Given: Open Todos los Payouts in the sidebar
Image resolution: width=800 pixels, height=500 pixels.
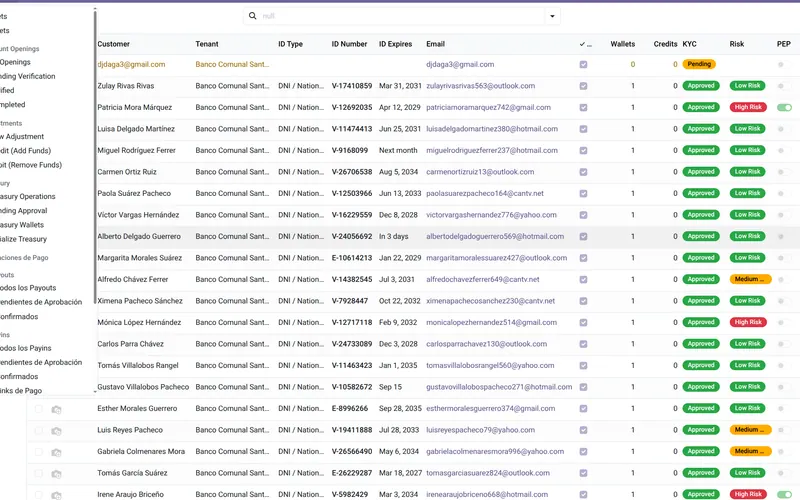Looking at the screenshot, I should coord(28,288).
